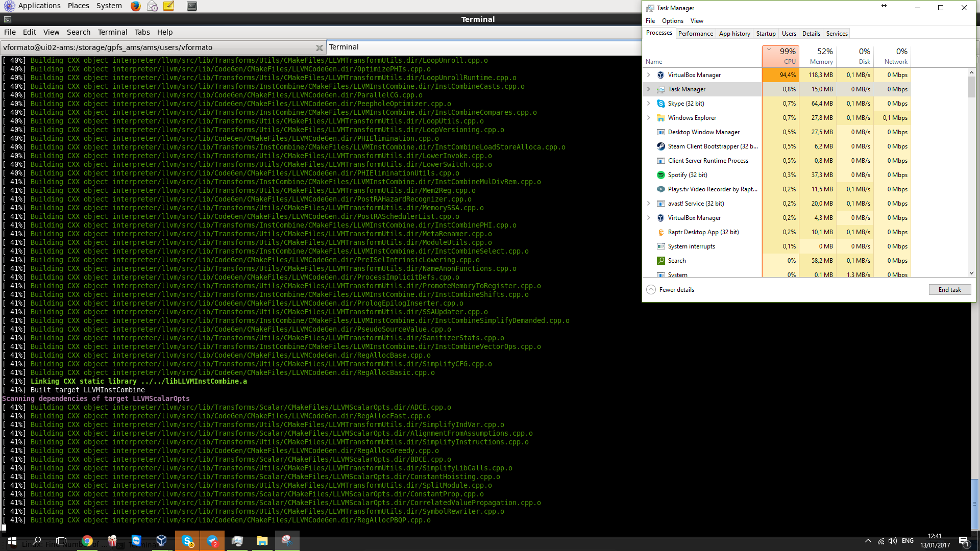Sort processes by Memory column

tap(818, 56)
